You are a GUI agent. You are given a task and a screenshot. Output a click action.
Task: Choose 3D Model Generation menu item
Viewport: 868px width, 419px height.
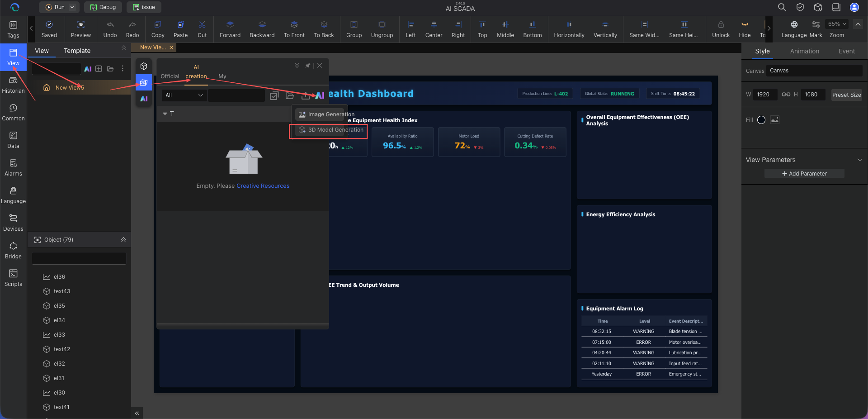[x=331, y=130]
